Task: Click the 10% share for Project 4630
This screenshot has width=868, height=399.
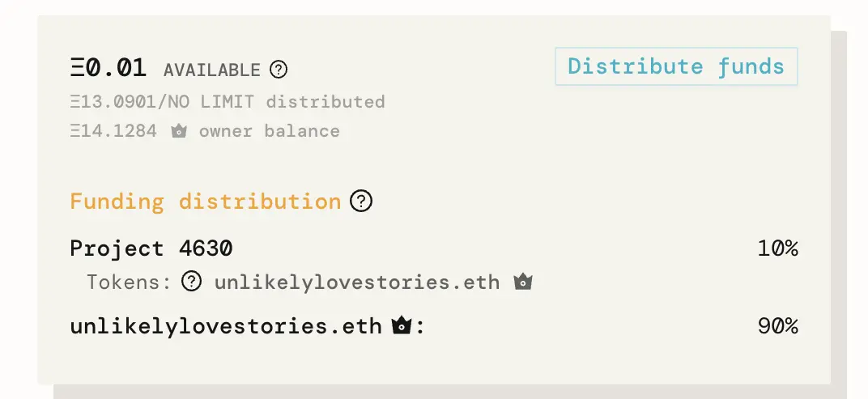Action: point(777,248)
